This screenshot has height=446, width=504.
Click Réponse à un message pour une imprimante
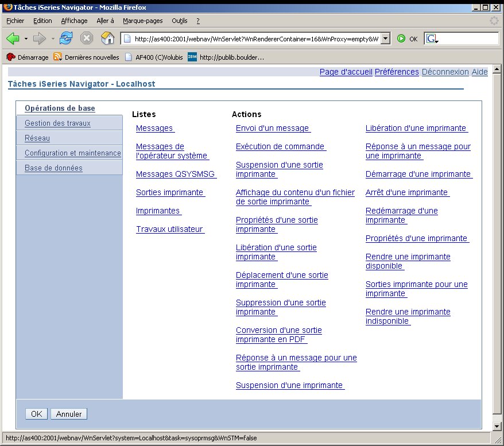(x=418, y=151)
